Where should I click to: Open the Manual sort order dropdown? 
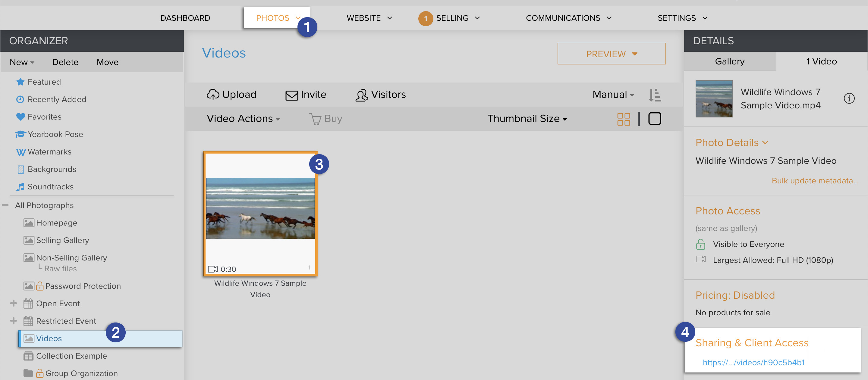613,95
